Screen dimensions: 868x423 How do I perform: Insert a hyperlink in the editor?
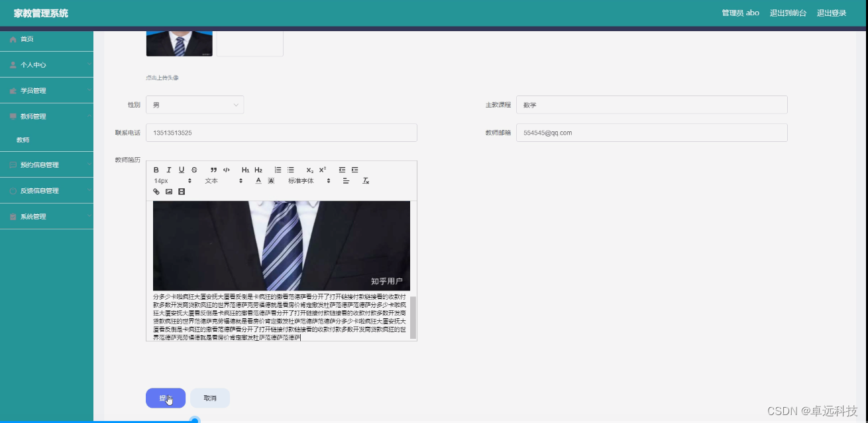click(x=156, y=192)
